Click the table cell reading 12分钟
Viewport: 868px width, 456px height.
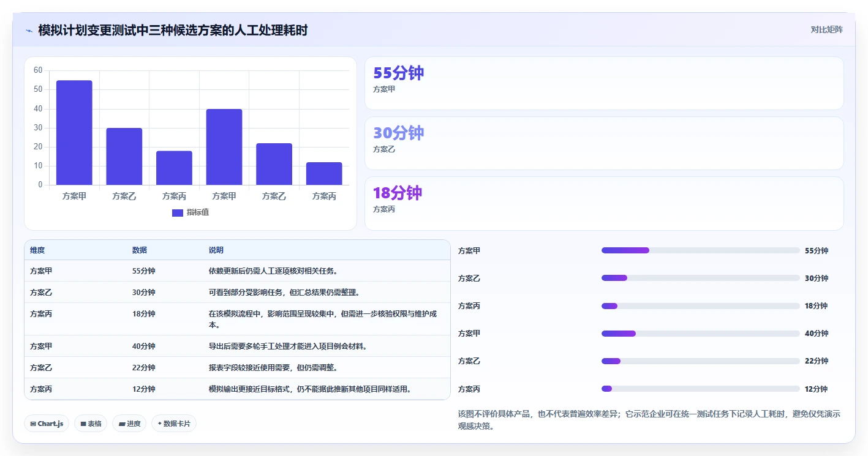click(144, 389)
